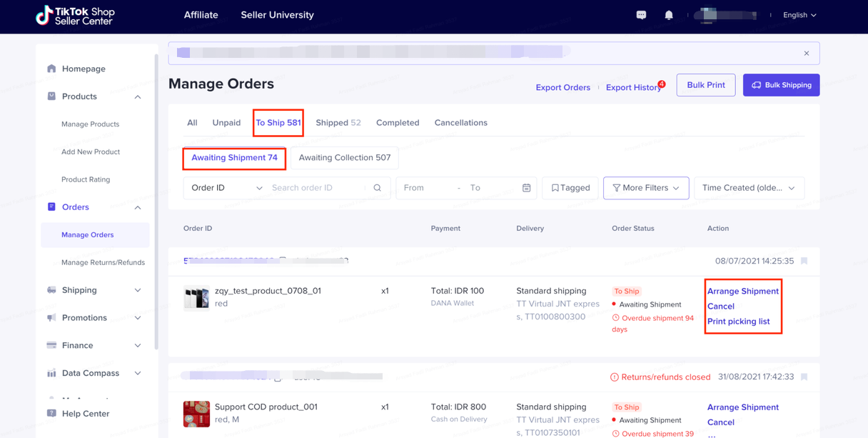
Task: Click the Homepage house icon in sidebar
Action: (x=51, y=69)
